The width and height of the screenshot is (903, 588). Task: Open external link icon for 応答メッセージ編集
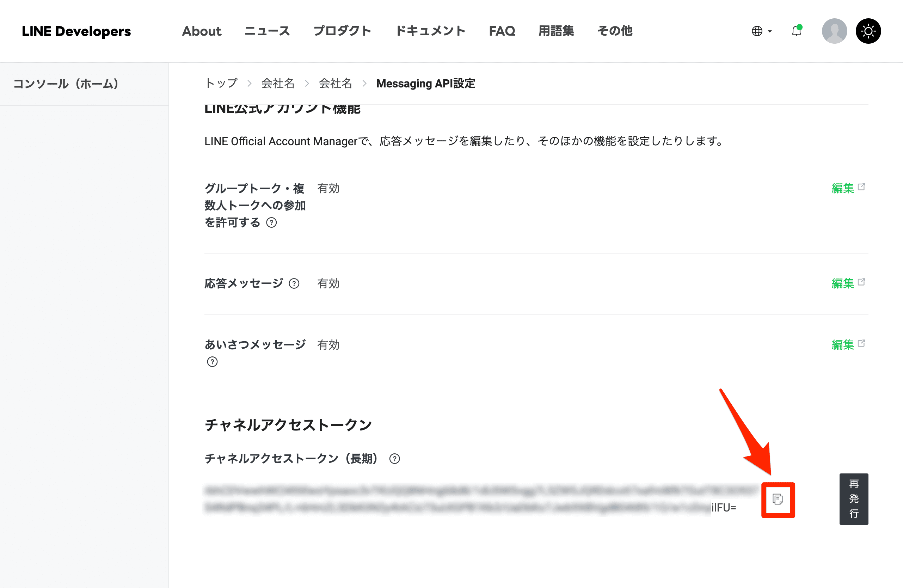click(862, 282)
